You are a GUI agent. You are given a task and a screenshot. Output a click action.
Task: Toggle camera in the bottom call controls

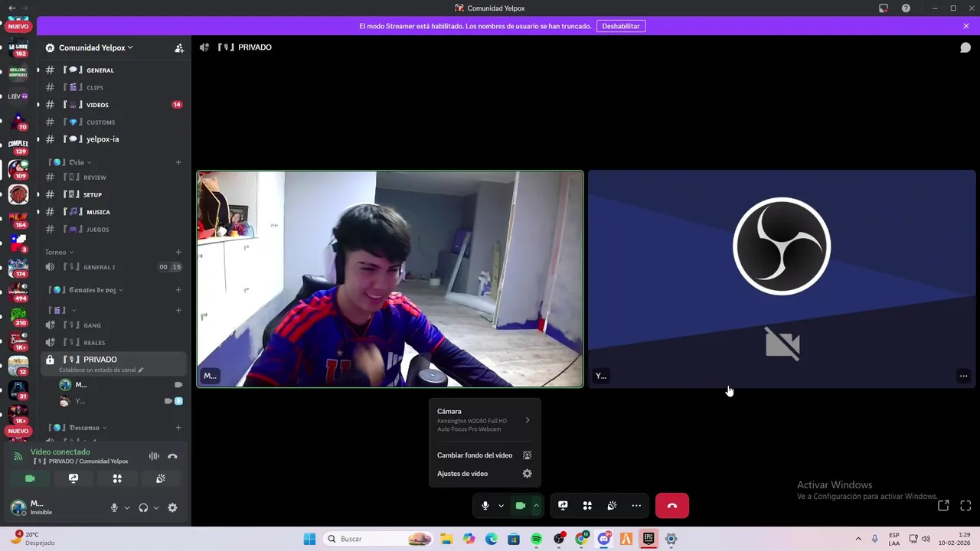[521, 506]
